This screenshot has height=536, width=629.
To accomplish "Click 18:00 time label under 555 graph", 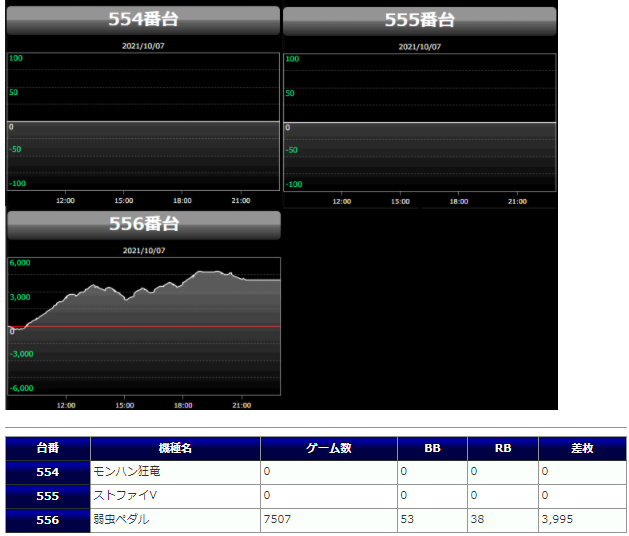I will [x=459, y=201].
